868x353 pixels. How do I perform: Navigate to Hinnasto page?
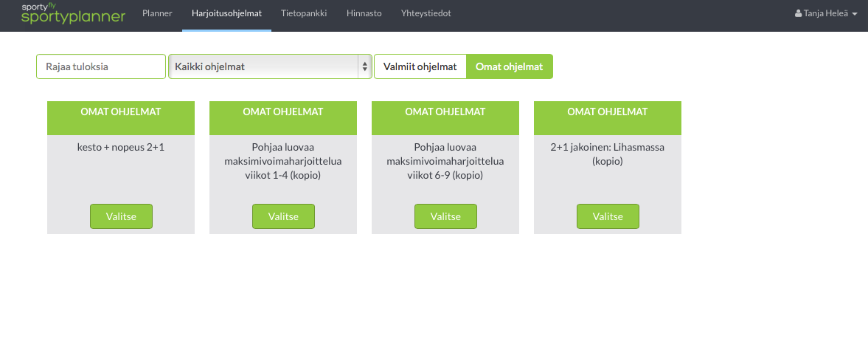(x=364, y=14)
